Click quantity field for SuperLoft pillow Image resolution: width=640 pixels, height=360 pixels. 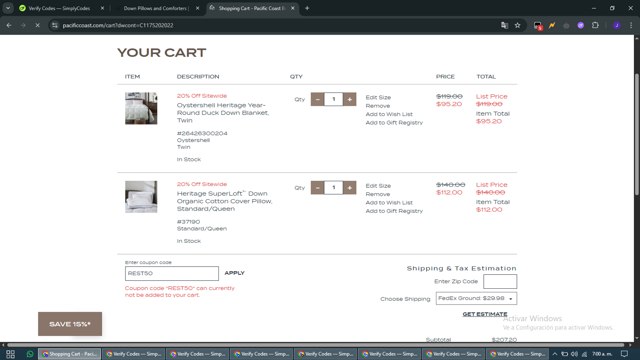click(x=333, y=188)
